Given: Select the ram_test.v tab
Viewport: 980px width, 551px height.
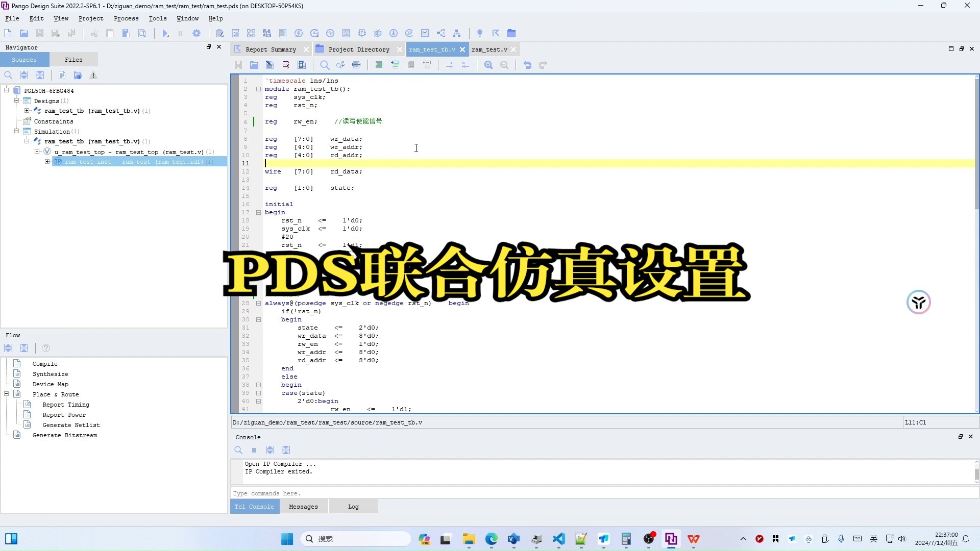Looking at the screenshot, I should pos(487,49).
